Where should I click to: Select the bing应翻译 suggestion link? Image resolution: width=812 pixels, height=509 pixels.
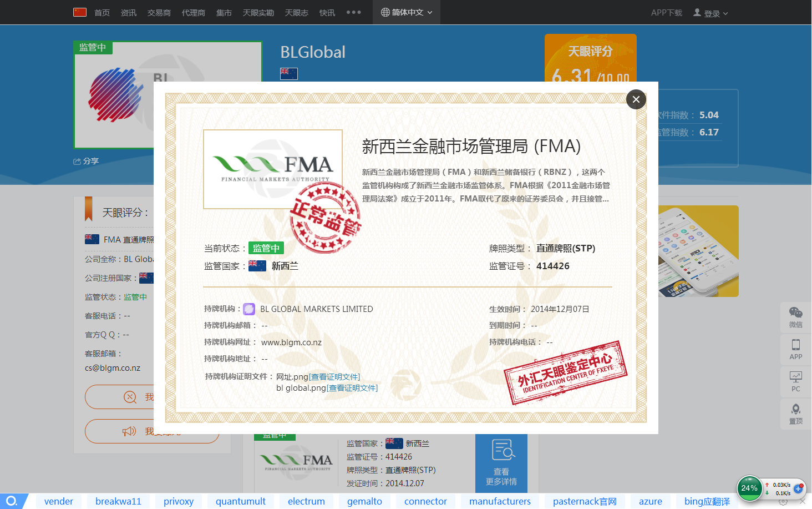pyautogui.click(x=707, y=501)
